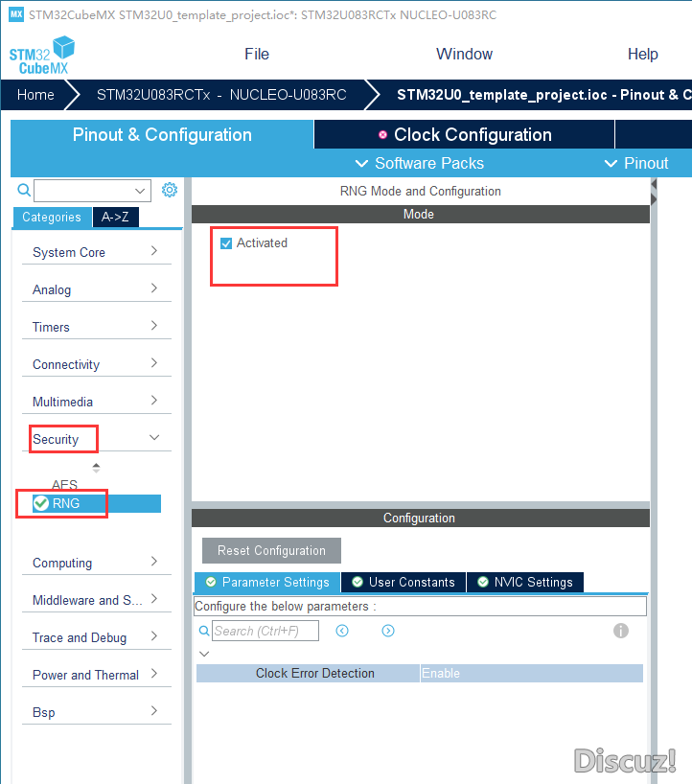
Task: Toggle the Activated checkbox for RNG
Action: (x=226, y=243)
